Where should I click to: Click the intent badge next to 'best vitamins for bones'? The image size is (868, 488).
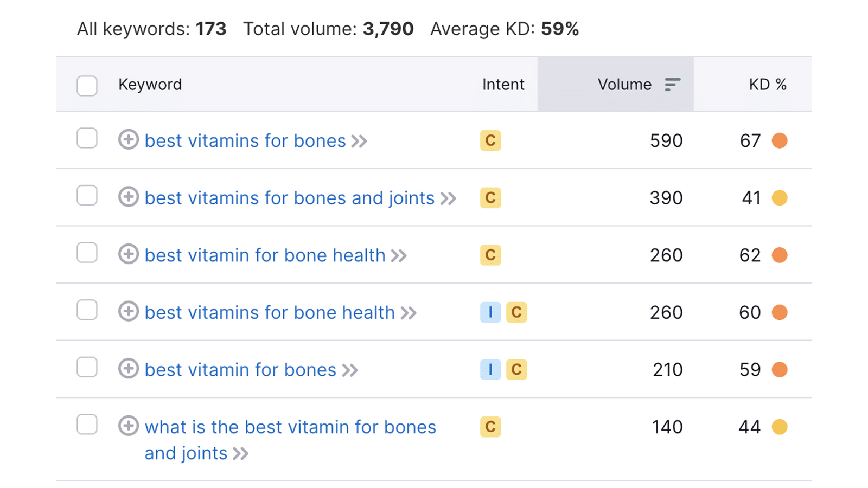pyautogui.click(x=490, y=140)
